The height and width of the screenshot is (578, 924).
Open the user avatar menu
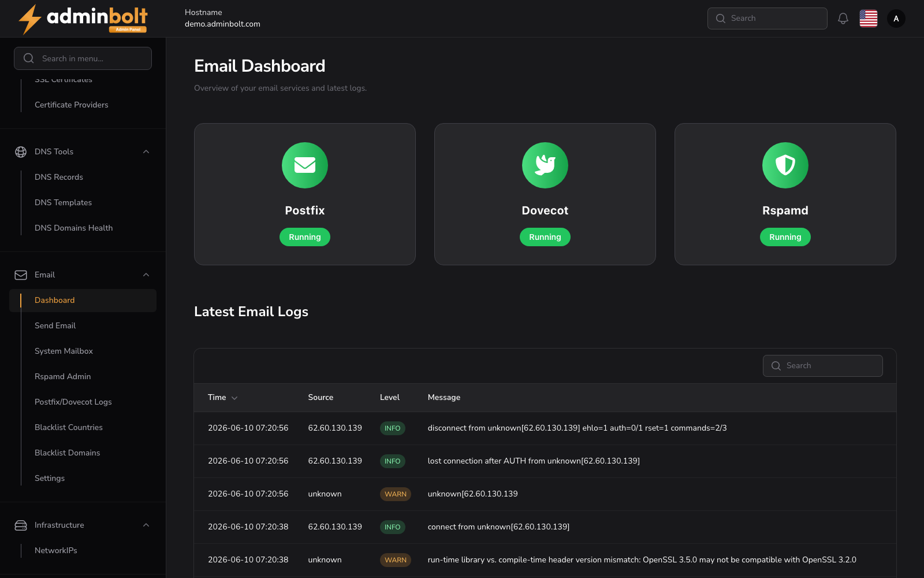(896, 18)
